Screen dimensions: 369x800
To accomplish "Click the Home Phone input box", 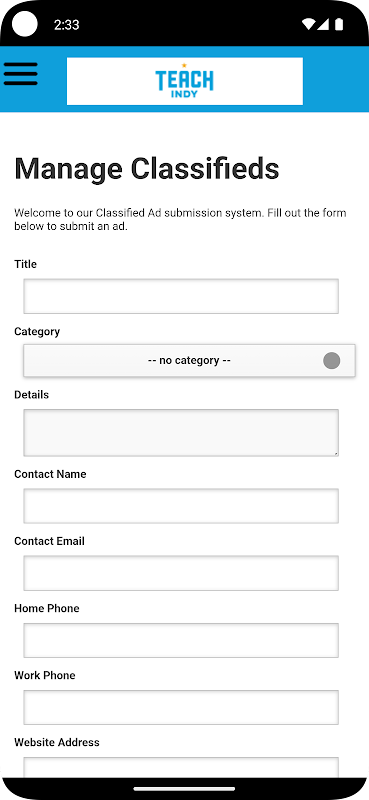I will point(181,640).
